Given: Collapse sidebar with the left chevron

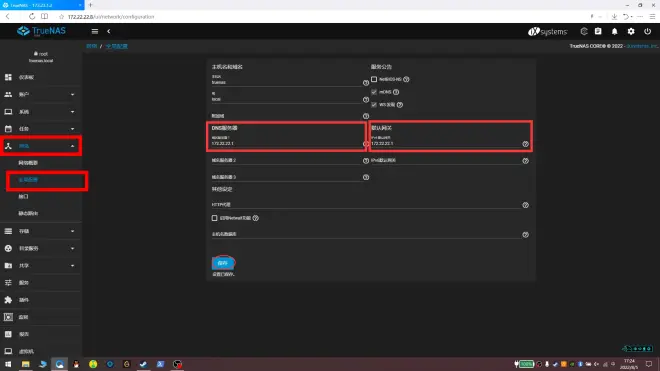Looking at the screenshot, I should (109, 31).
